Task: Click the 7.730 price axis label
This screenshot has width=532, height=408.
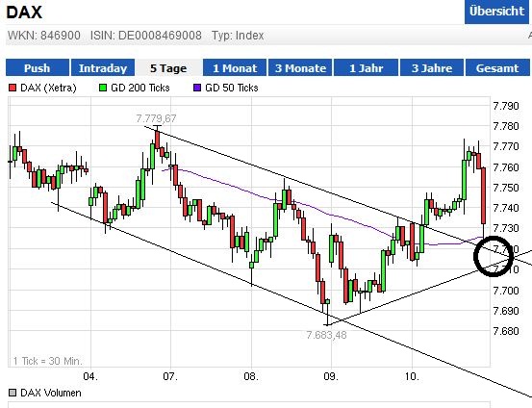Action: (506, 228)
